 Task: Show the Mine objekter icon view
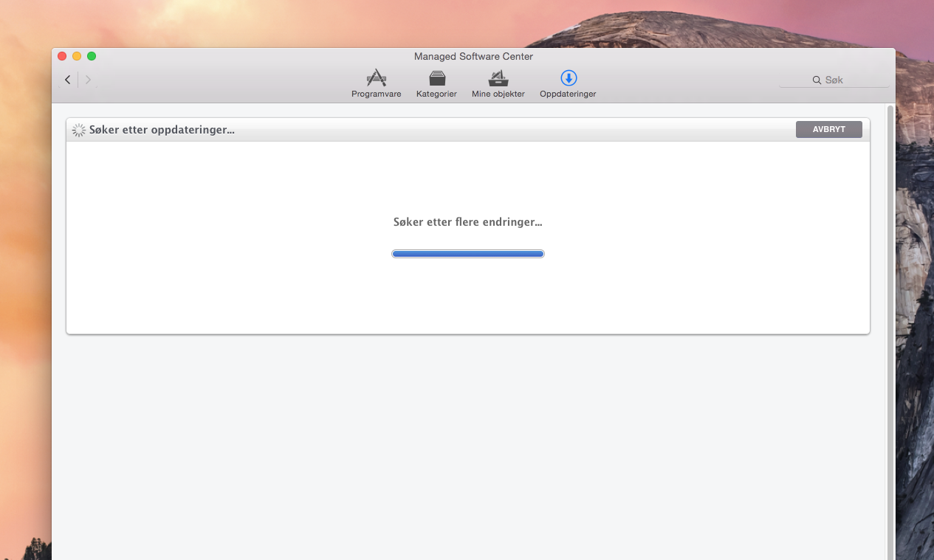(498, 78)
